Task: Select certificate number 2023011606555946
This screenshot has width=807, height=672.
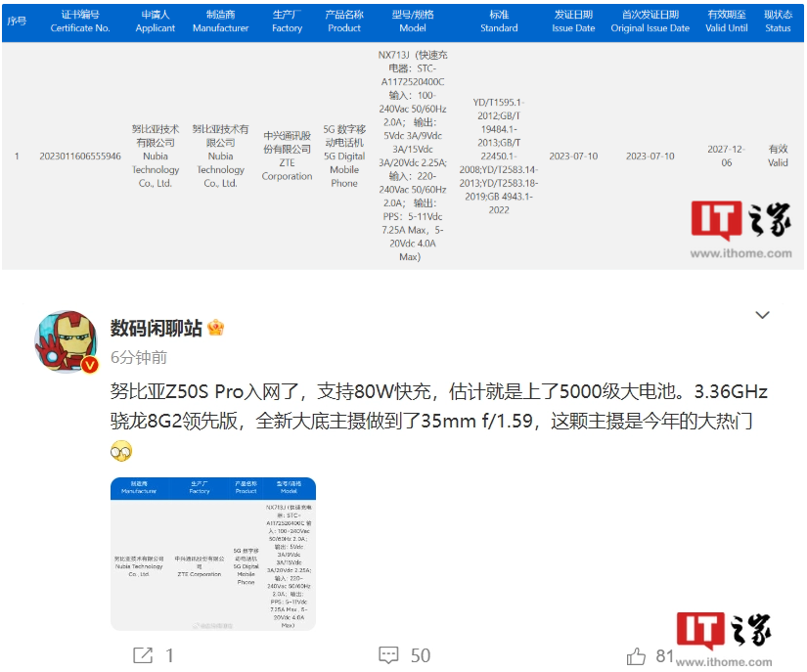Action: click(80, 156)
